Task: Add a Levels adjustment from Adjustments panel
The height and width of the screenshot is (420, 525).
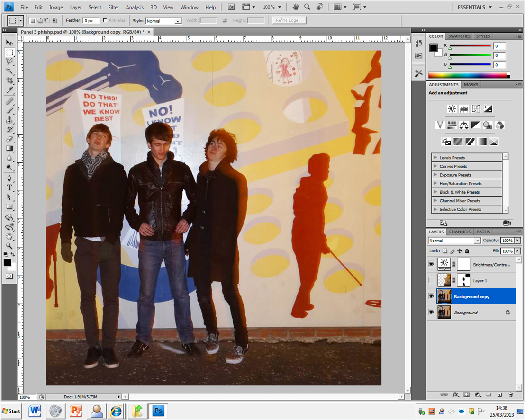Action: pyautogui.click(x=464, y=109)
